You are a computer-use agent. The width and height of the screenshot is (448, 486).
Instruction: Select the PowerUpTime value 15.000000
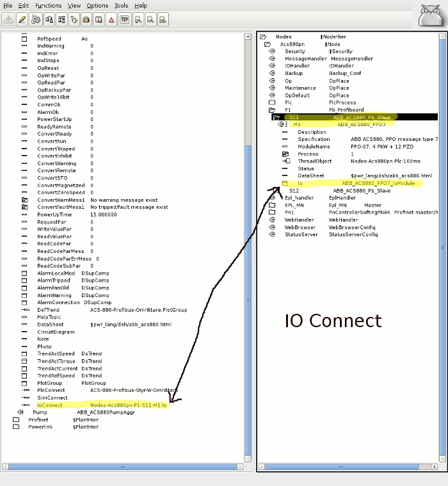[104, 215]
